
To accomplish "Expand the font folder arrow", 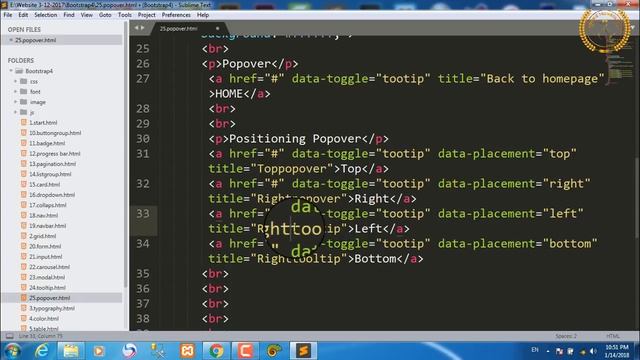I will click(x=16, y=91).
